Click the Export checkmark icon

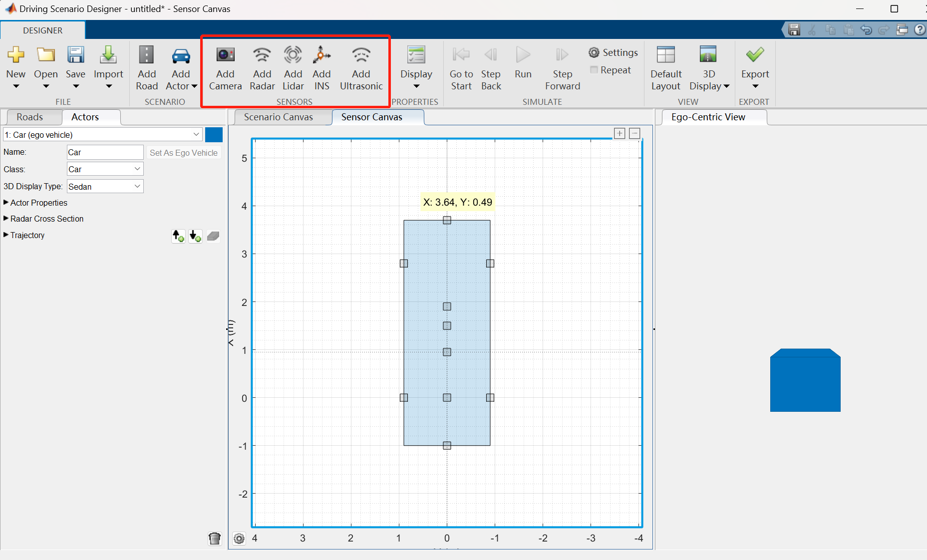point(755,54)
